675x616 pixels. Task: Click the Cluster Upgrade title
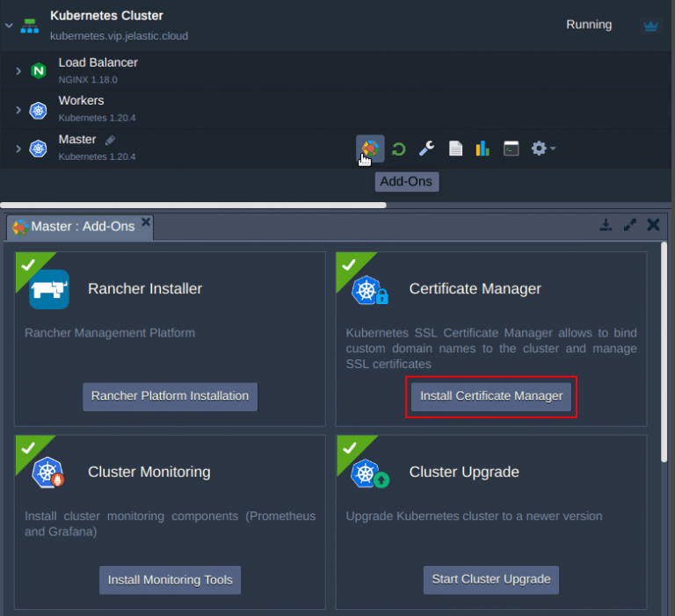[x=464, y=472]
